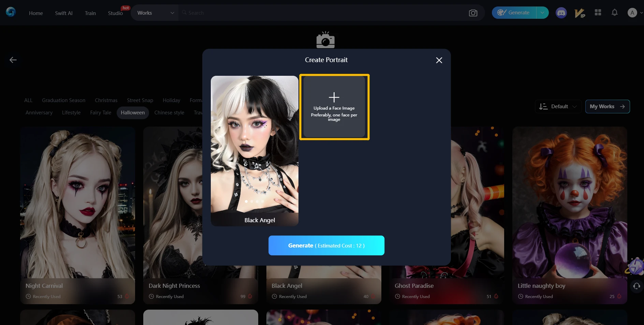644x325 pixels.
Task: Click flame icon on Little naughty boy card
Action: click(619, 296)
